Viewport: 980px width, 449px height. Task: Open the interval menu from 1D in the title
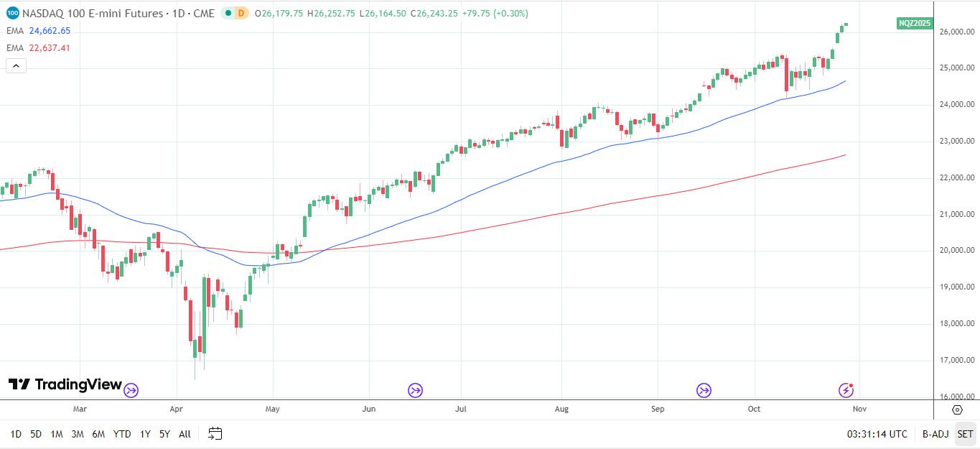click(x=178, y=13)
